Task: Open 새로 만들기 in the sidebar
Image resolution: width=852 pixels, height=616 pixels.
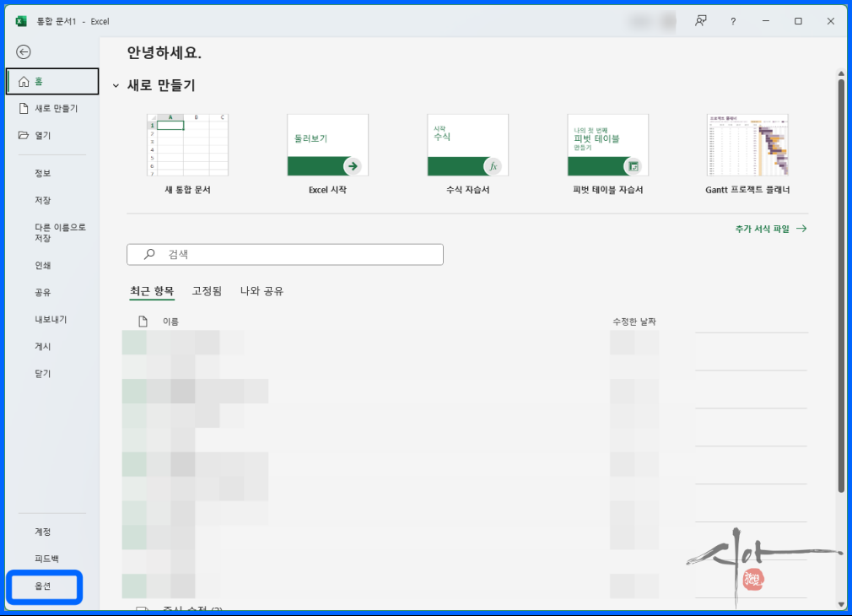Action: (52, 108)
